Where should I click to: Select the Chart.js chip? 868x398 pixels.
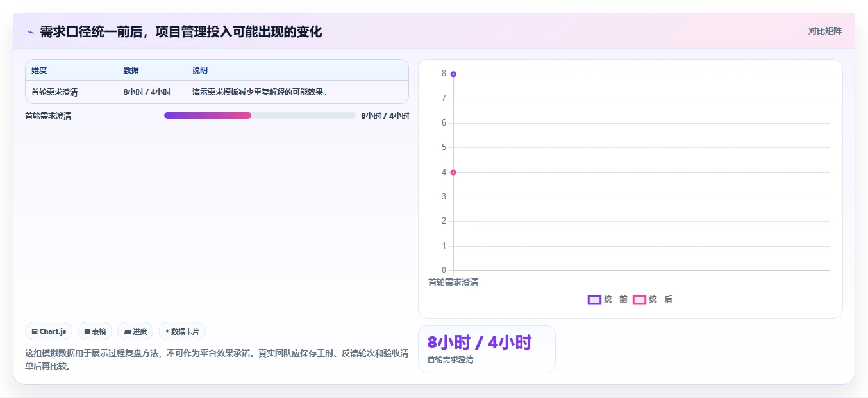pyautogui.click(x=49, y=331)
